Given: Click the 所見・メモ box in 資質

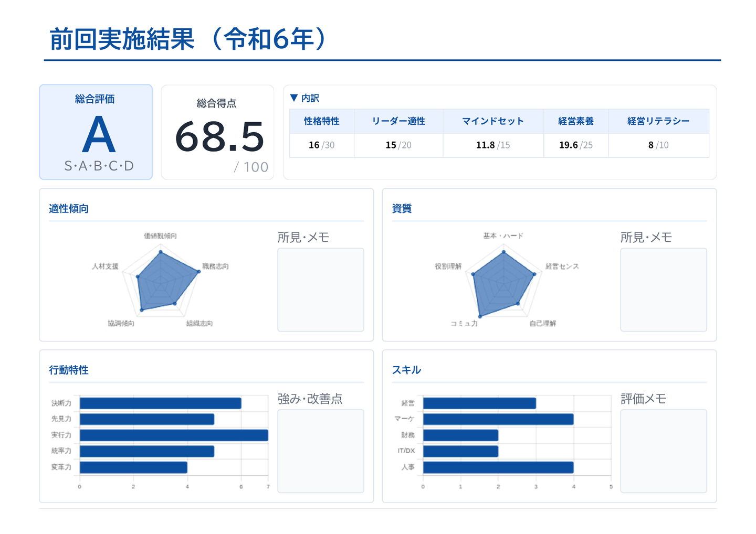Looking at the screenshot, I should tap(663, 290).
